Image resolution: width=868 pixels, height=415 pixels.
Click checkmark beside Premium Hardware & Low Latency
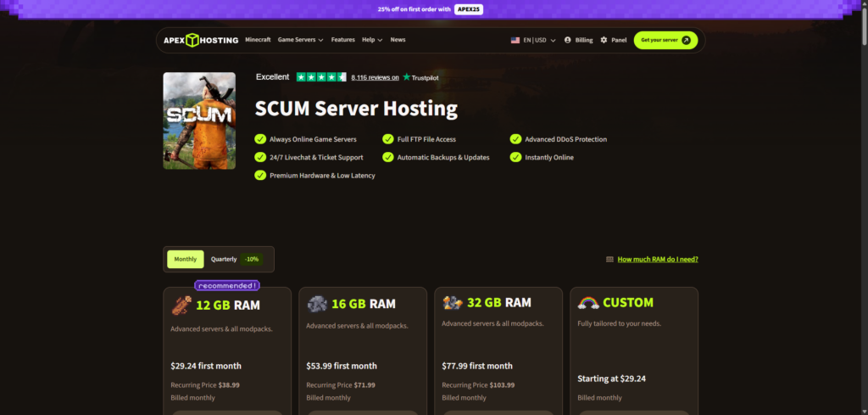click(x=259, y=175)
